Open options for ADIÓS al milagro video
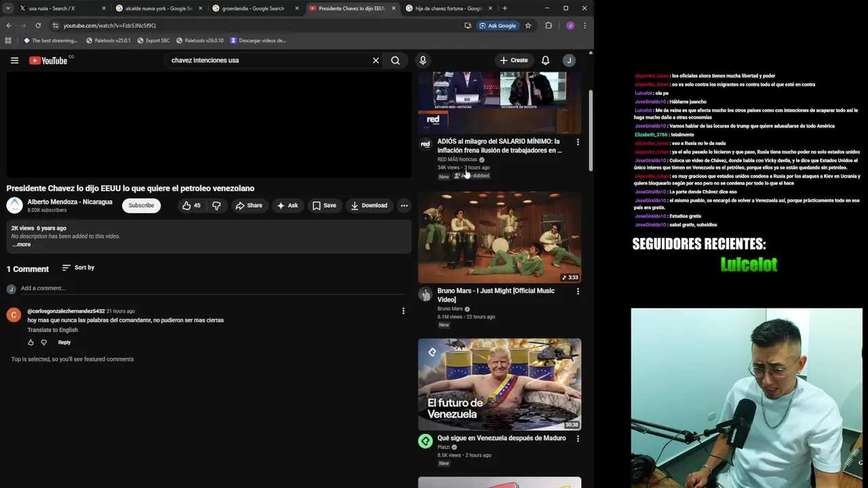The height and width of the screenshot is (488, 868). (578, 142)
